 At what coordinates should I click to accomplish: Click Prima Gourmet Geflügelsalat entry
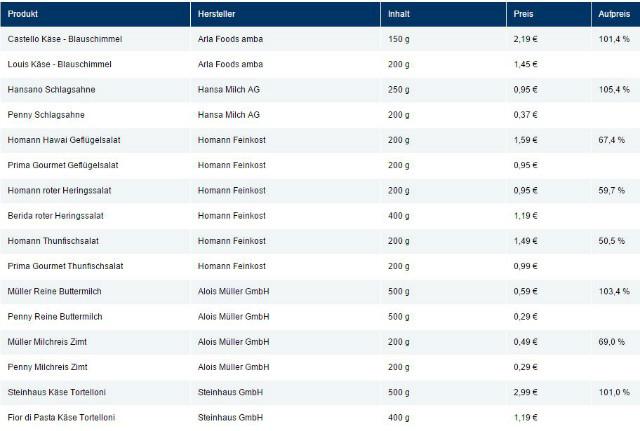pos(62,165)
